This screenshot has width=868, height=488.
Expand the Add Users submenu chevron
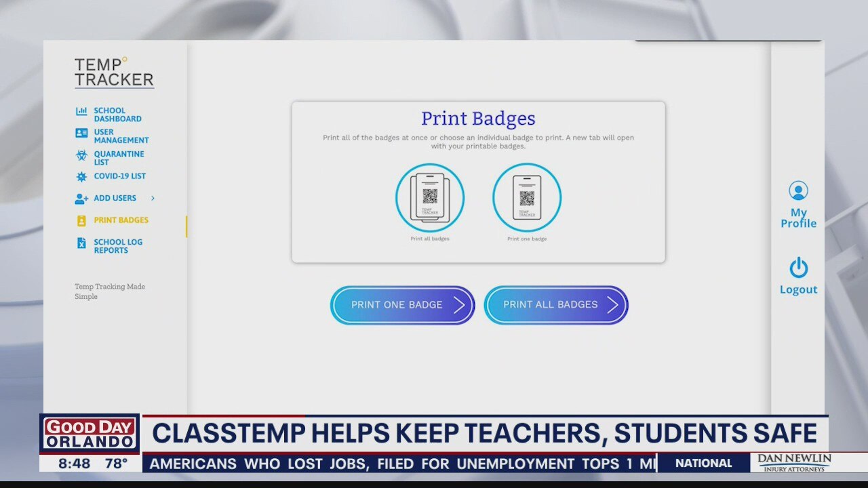point(153,198)
